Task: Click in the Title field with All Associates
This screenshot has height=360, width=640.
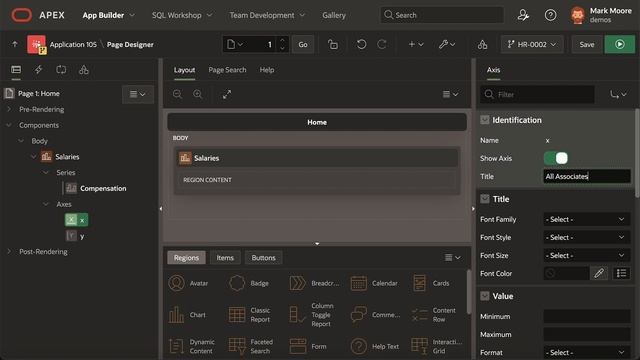Action: point(587,176)
